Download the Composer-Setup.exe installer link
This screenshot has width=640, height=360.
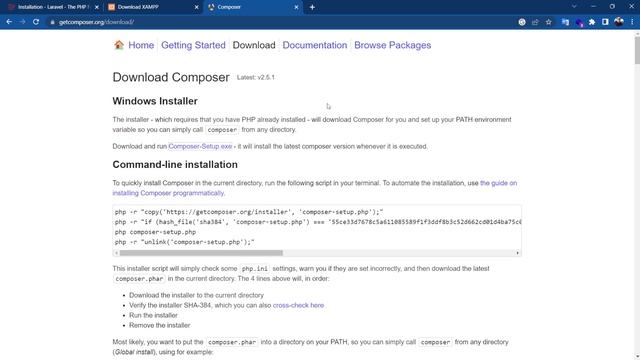tap(200, 146)
